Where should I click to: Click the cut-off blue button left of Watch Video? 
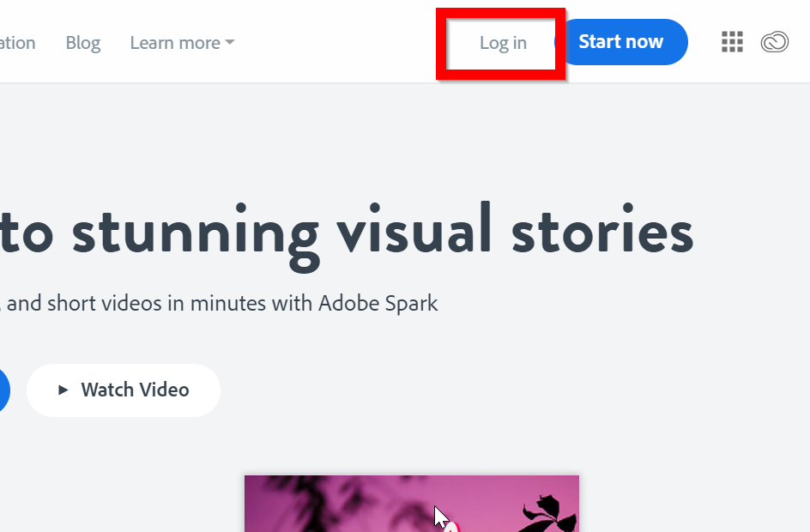4,390
